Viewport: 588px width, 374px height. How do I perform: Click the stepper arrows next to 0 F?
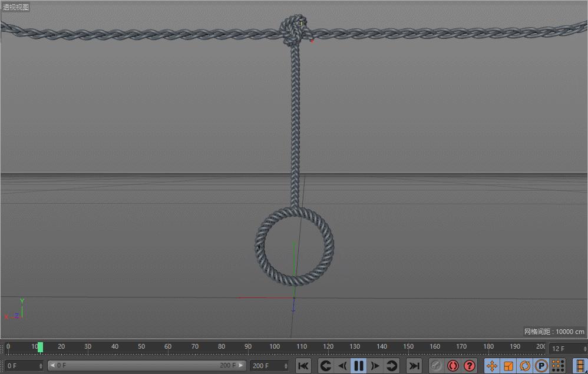40,365
